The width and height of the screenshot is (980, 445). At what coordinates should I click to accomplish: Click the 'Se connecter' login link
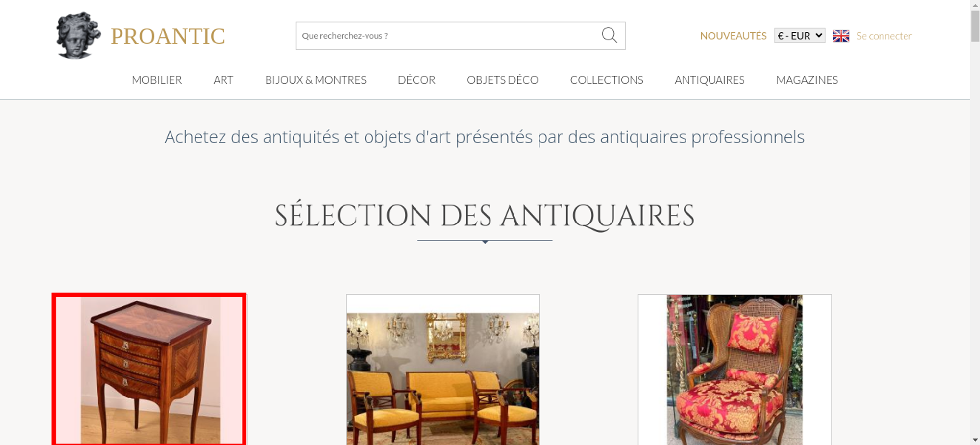tap(884, 36)
